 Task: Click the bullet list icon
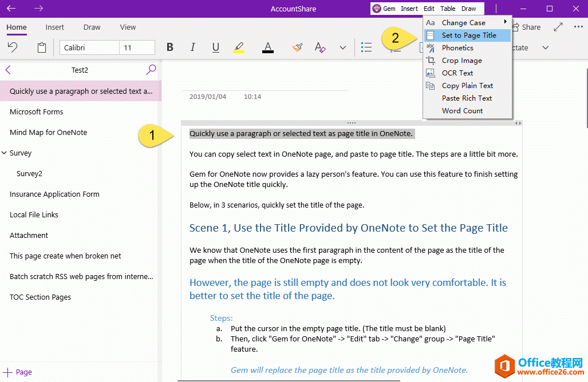tap(366, 47)
